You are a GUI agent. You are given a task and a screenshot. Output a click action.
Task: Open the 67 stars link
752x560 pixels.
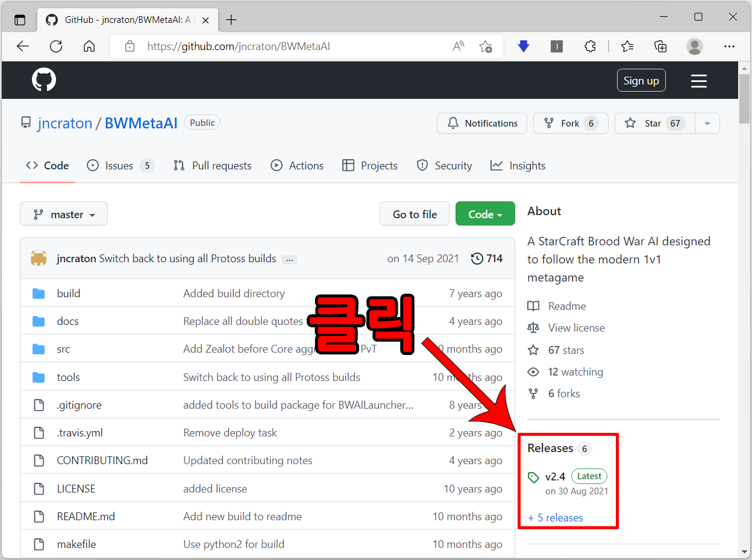[566, 350]
